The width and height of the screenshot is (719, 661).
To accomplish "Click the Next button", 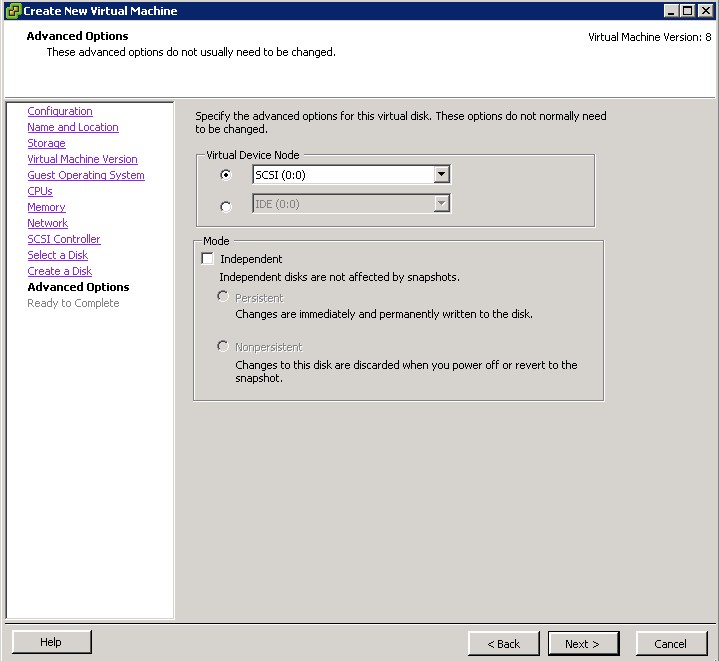I will pos(582,643).
